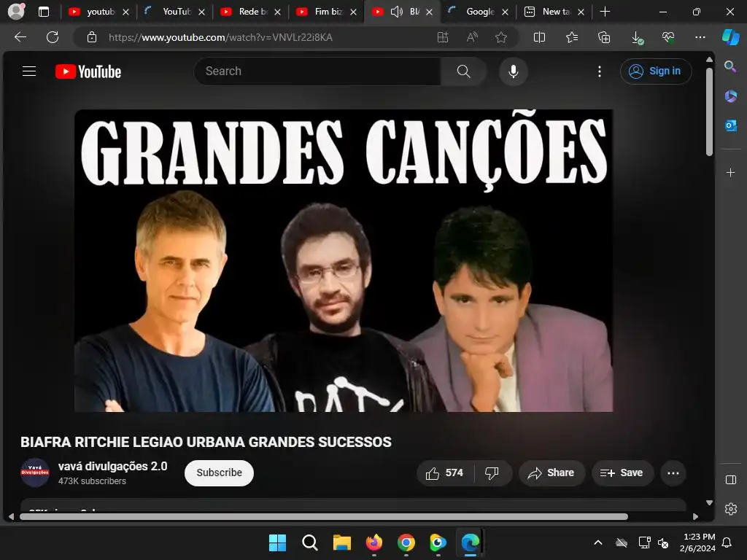Open notification center bell
Screen dimensions: 747x560
point(727,542)
